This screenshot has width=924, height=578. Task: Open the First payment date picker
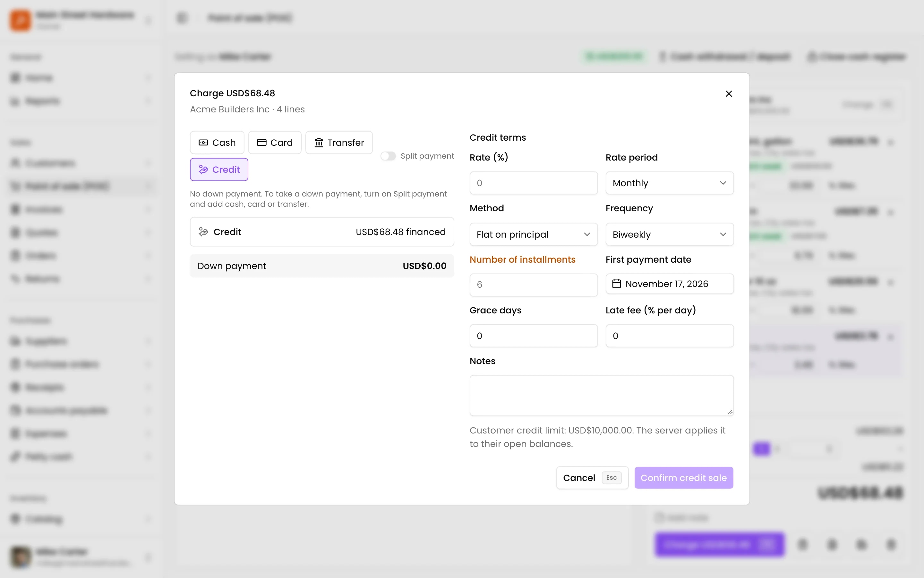click(x=669, y=284)
